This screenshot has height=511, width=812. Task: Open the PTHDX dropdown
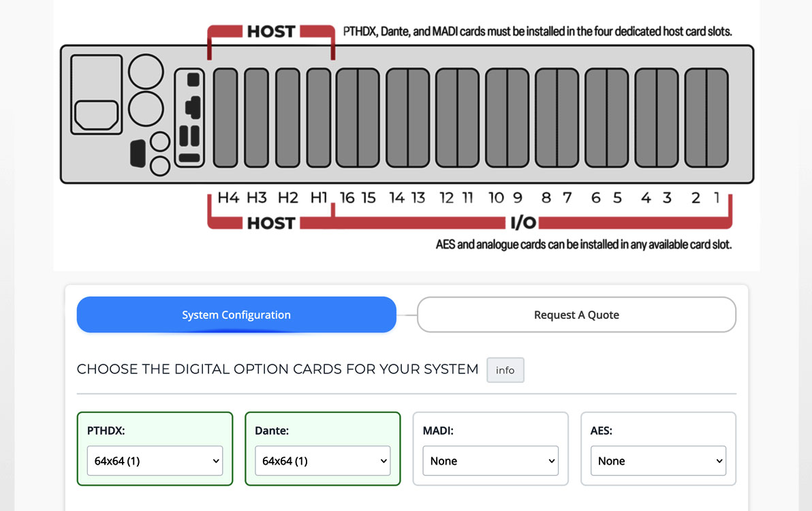[x=155, y=461]
